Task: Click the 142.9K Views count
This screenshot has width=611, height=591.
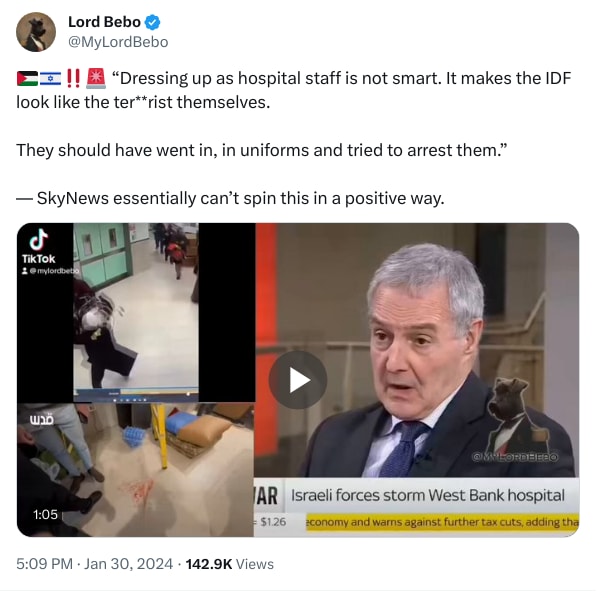Action: [230, 564]
